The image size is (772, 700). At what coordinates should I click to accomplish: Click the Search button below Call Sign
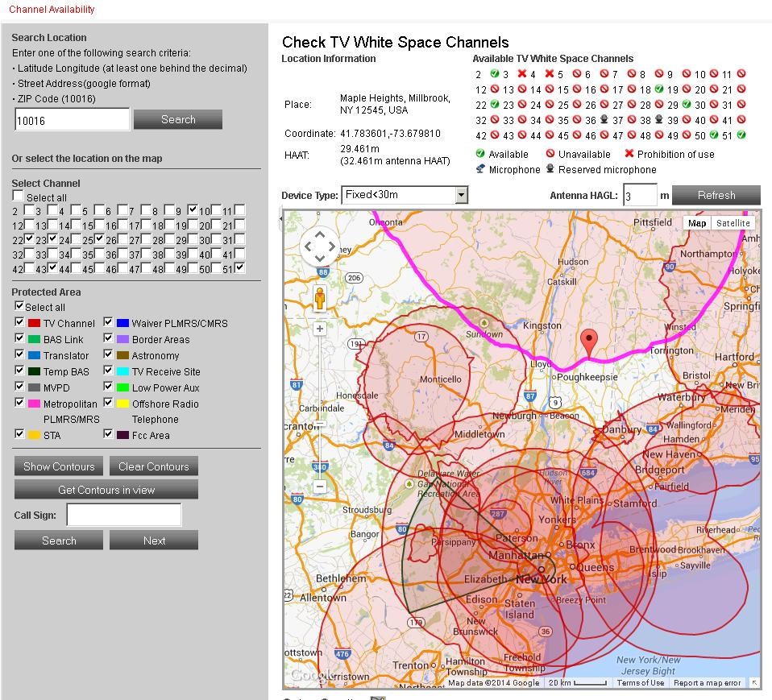[59, 541]
